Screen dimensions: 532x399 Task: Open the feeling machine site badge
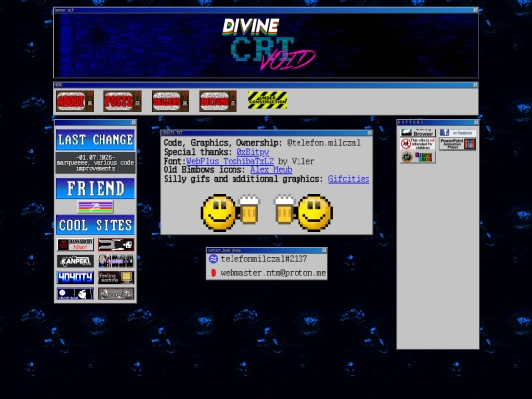tap(115, 277)
